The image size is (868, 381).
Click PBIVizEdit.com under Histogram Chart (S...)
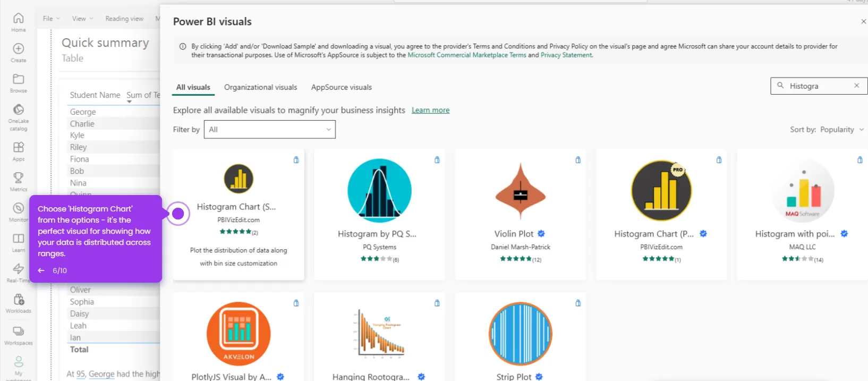[239, 220]
